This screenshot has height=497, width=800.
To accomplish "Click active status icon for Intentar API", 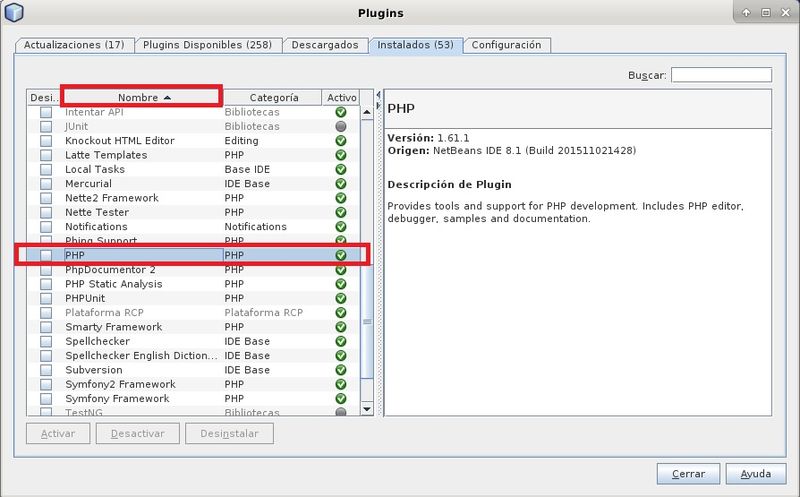I will [x=341, y=112].
